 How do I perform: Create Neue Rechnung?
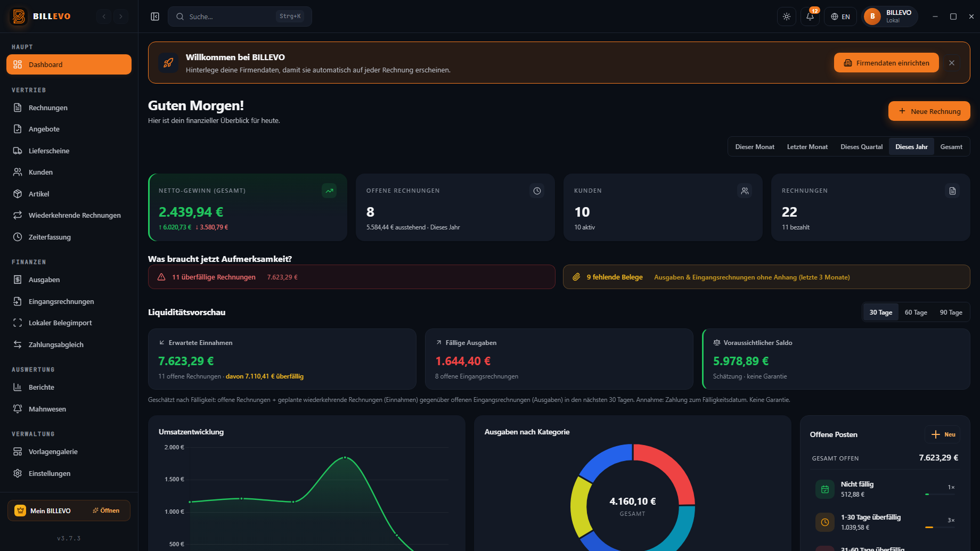tap(929, 111)
